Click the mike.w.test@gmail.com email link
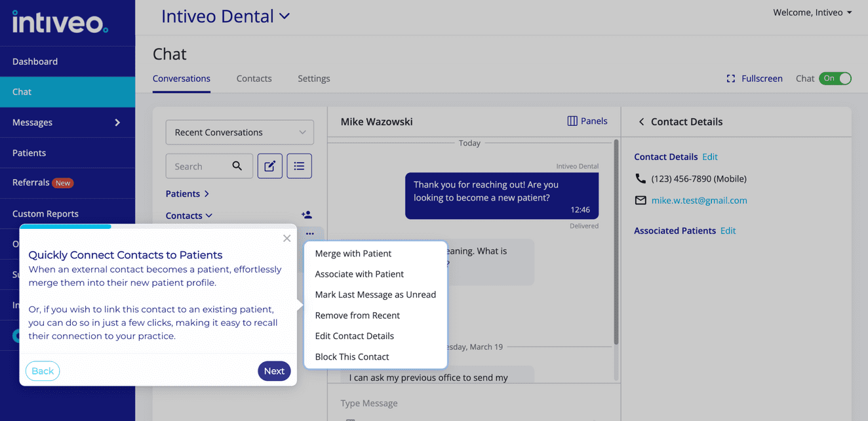The height and width of the screenshot is (421, 868). (699, 201)
